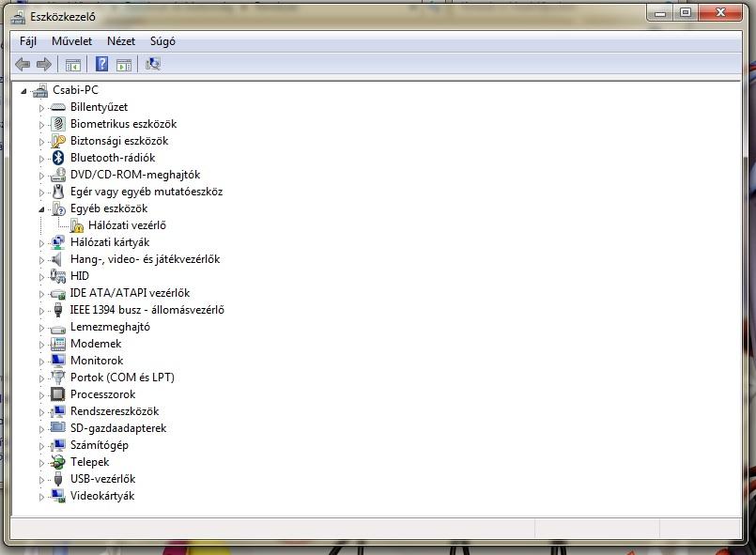Maximize the Eszközkezelő window
The width and height of the screenshot is (756, 555).
[x=686, y=12]
